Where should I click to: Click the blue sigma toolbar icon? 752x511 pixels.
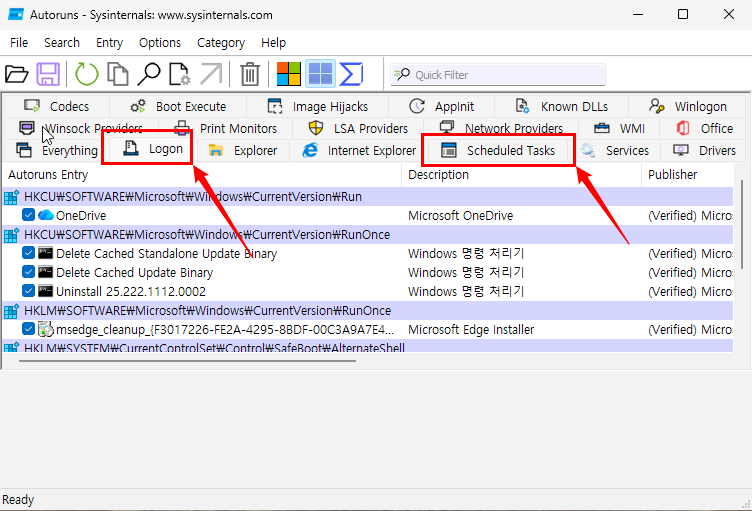click(x=351, y=74)
